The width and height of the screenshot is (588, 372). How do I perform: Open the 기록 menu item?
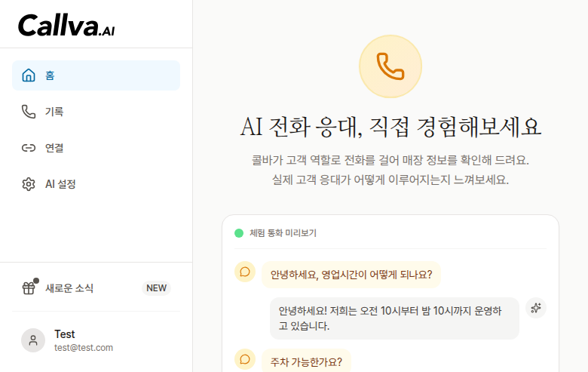(x=54, y=112)
